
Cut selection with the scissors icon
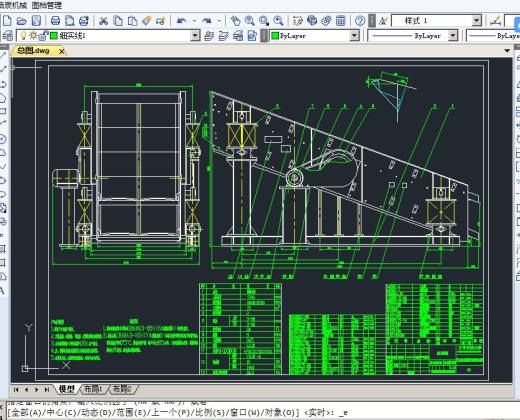click(103, 21)
